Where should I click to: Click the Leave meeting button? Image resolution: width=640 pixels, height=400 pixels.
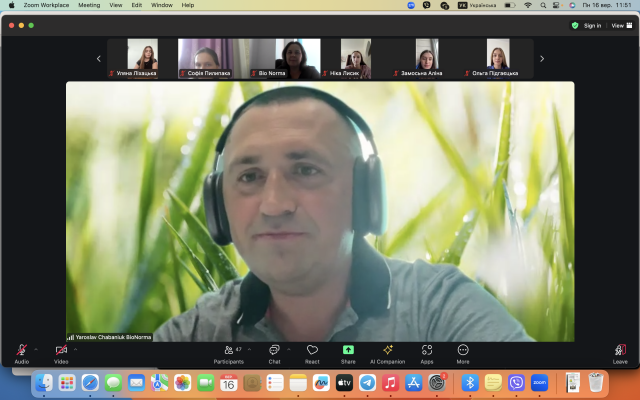click(x=620, y=354)
